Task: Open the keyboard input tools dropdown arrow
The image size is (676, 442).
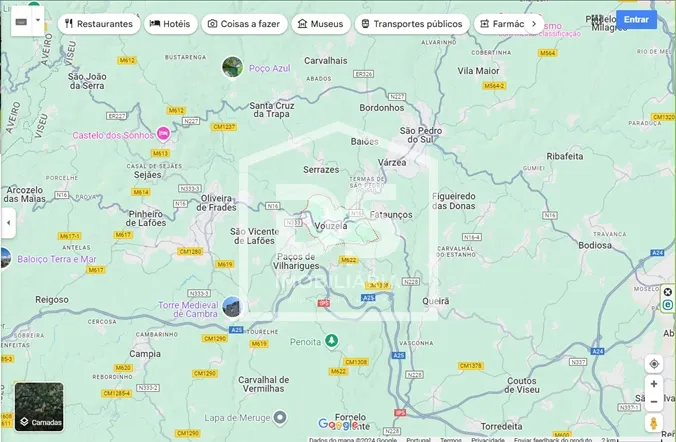Action: pos(38,20)
